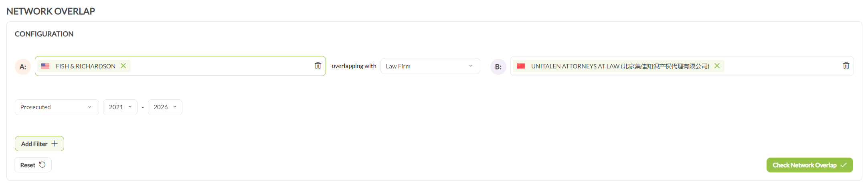Click the circular A: label badge
Image resolution: width=868 pixels, height=184 pixels.
pos(23,67)
